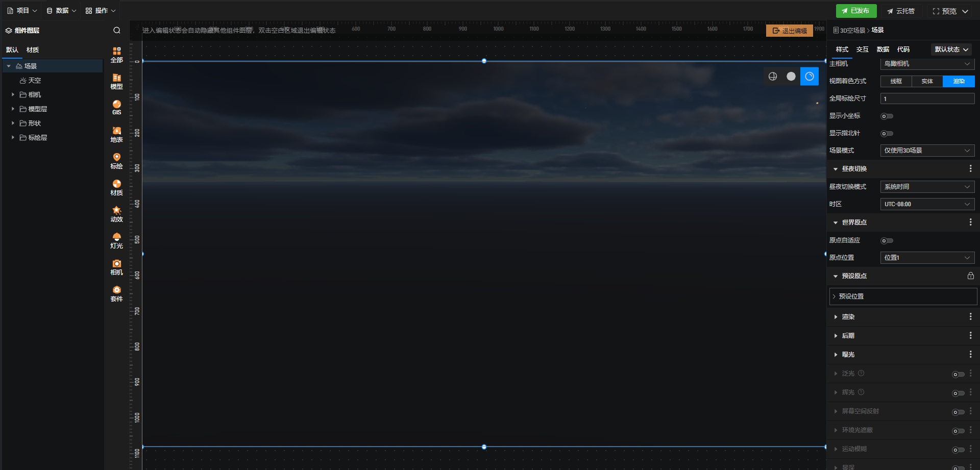Select 线框 wireframe shading mode

[x=896, y=82]
